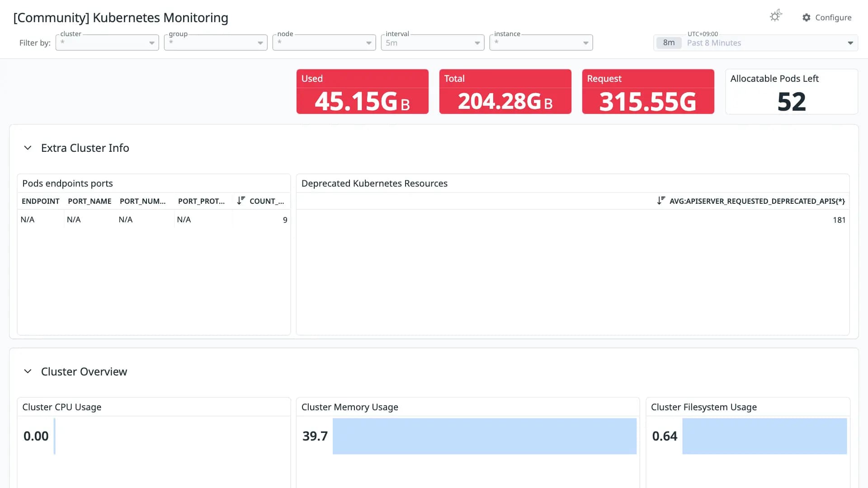Click the Pods endpoints ports panel title
The width and height of the screenshot is (868, 488).
(x=67, y=183)
